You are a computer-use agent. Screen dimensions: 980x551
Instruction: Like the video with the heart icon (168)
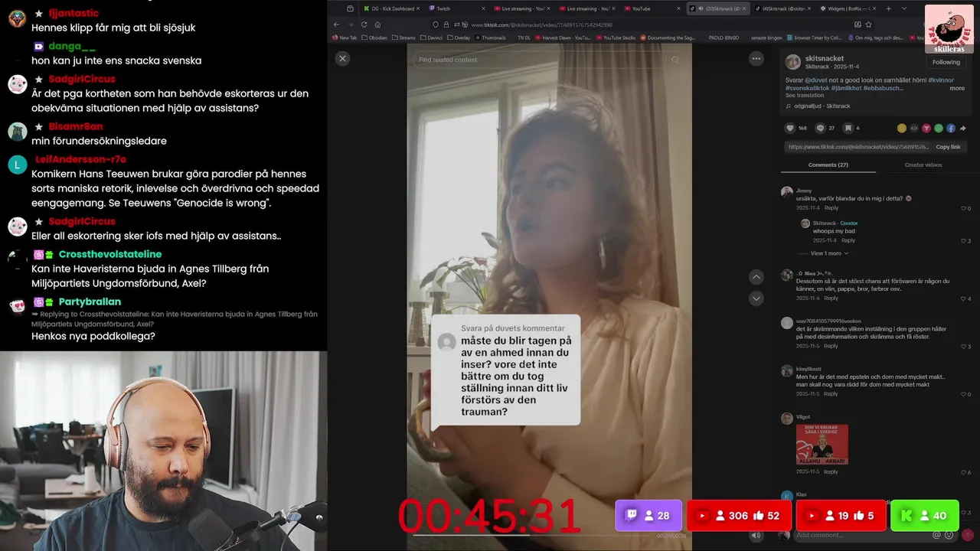coord(790,128)
